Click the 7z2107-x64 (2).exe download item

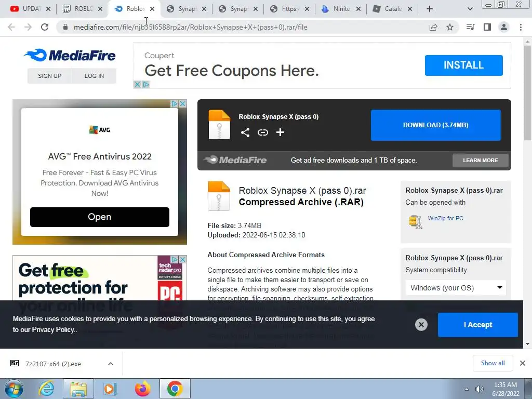click(x=54, y=364)
